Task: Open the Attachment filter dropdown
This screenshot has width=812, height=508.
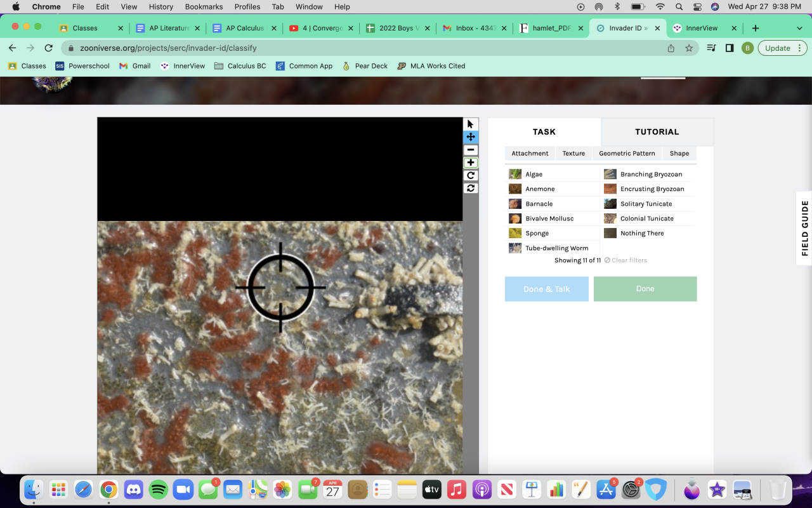Action: [x=530, y=154]
